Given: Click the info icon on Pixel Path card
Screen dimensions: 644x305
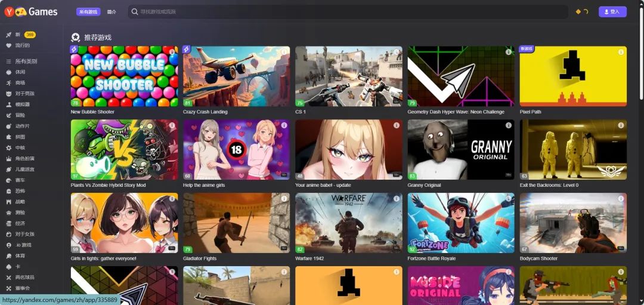Looking at the screenshot, I should coord(621,52).
